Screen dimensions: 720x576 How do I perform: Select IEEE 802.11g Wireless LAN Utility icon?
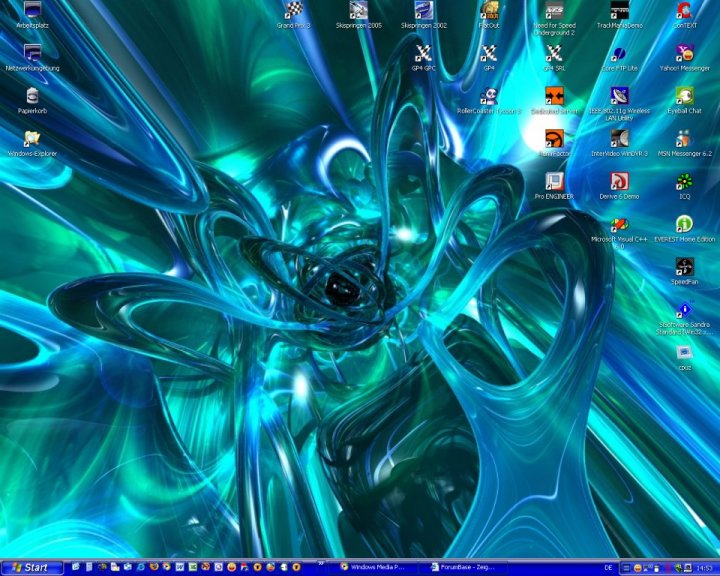click(619, 104)
